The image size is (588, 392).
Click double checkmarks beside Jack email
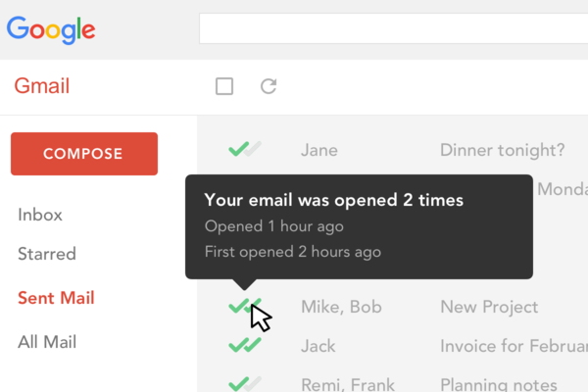pos(244,345)
